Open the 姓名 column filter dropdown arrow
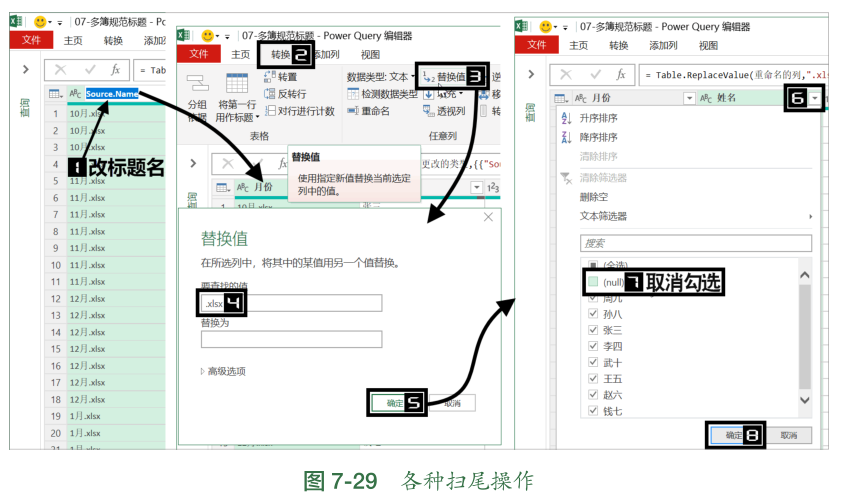 [816, 98]
